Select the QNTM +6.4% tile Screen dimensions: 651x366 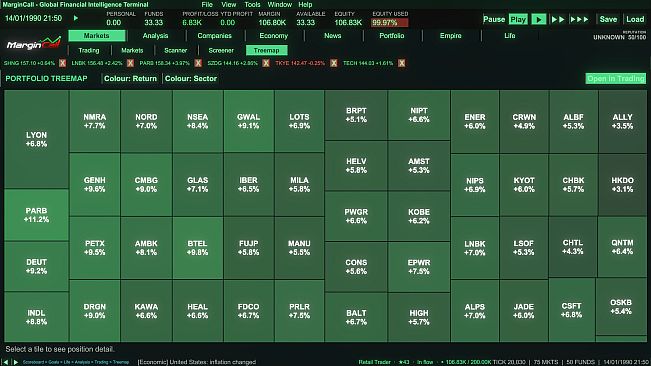click(x=622, y=247)
